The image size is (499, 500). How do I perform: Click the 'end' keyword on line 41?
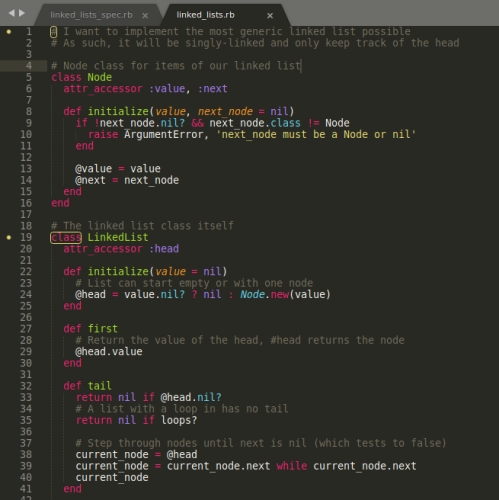point(72,489)
